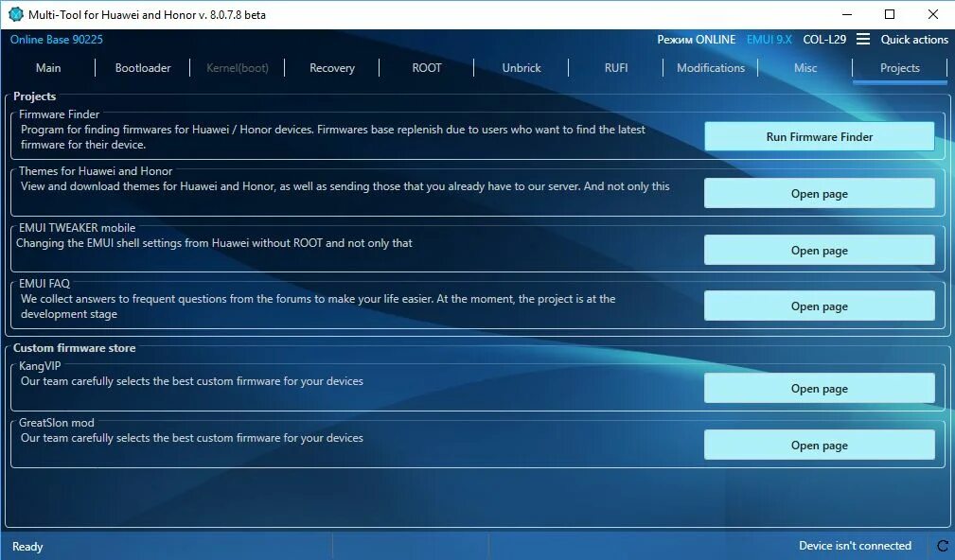Click the Режим ONLINE mode label
The width and height of the screenshot is (955, 560).
click(697, 40)
